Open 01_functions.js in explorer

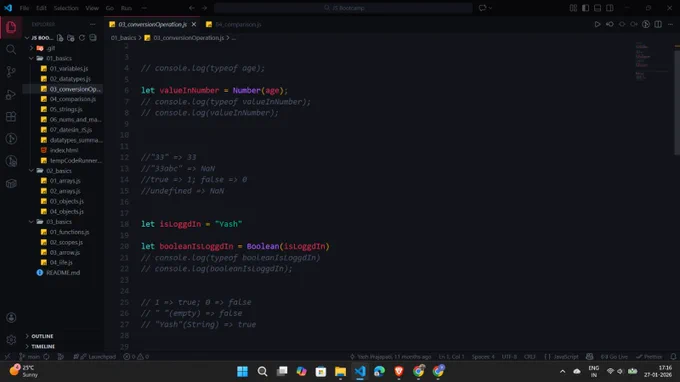69,232
